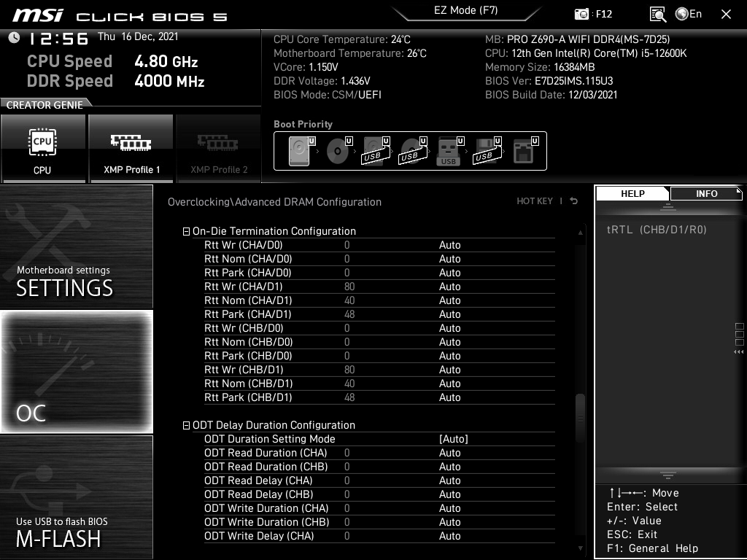Viewport: 747px width, 560px height.
Task: Set ODT Read Duration (CHB) Auto value
Action: tap(449, 467)
